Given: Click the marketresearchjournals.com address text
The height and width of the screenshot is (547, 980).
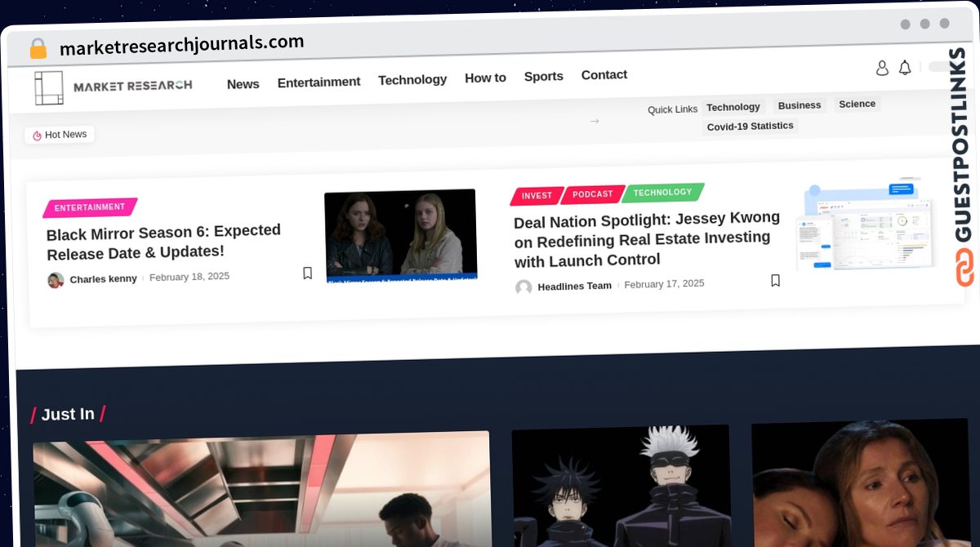Looking at the screenshot, I should click(x=181, y=45).
